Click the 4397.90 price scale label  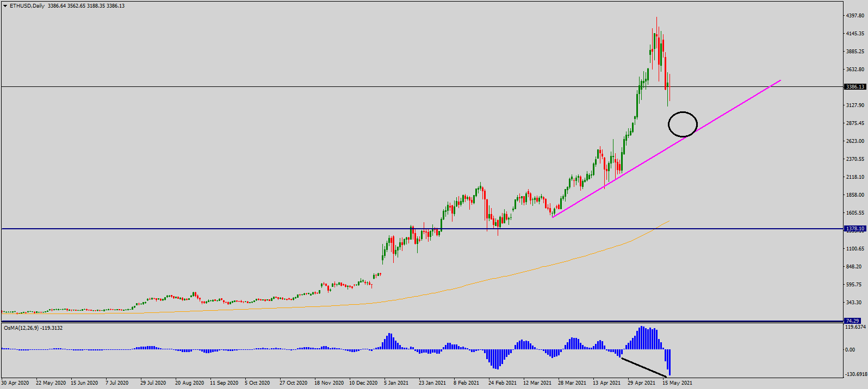855,16
